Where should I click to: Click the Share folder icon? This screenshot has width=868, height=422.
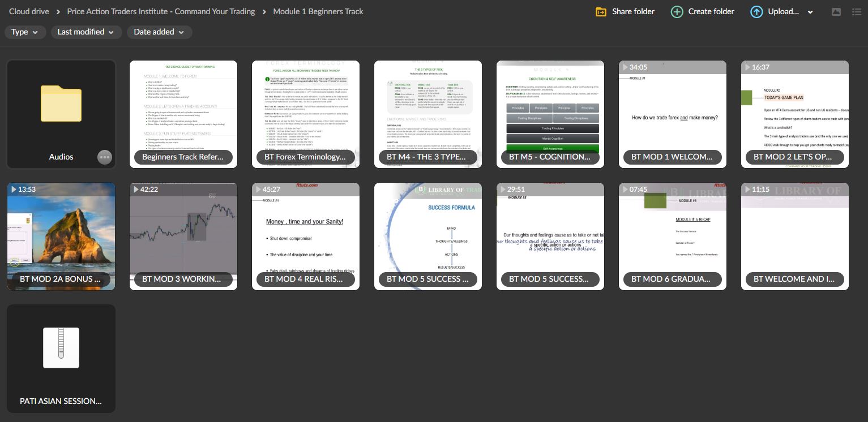601,12
